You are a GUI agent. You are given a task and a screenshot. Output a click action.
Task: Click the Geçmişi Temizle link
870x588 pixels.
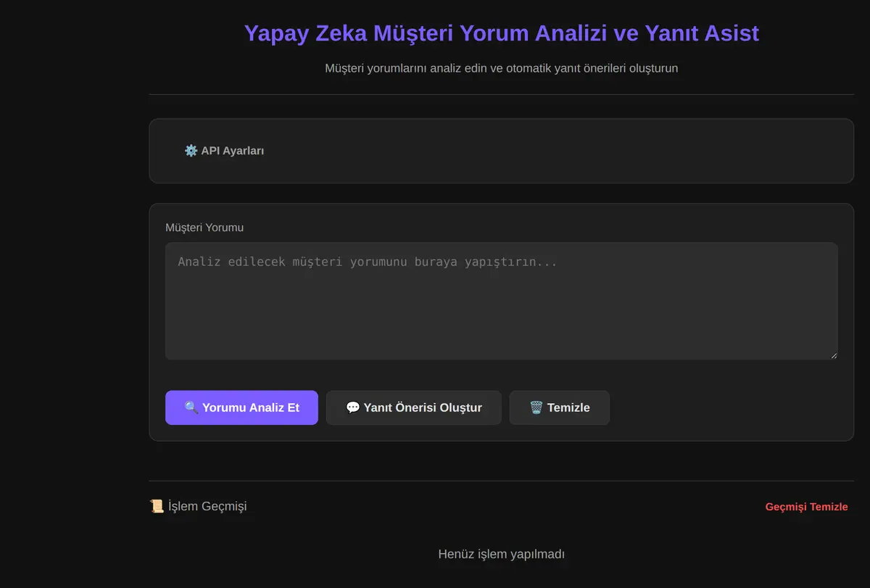(806, 507)
